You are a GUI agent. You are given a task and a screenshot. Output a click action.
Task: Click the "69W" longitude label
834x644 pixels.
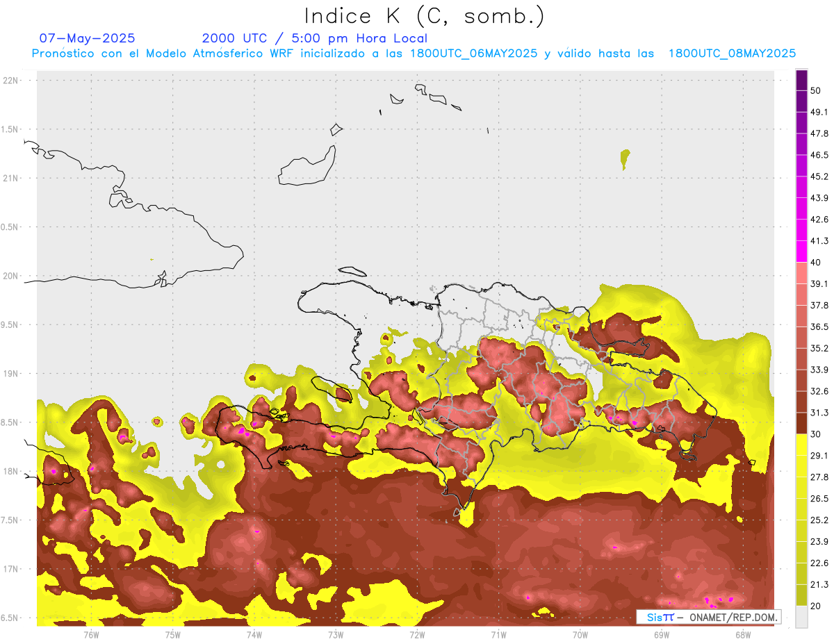[x=662, y=634]
